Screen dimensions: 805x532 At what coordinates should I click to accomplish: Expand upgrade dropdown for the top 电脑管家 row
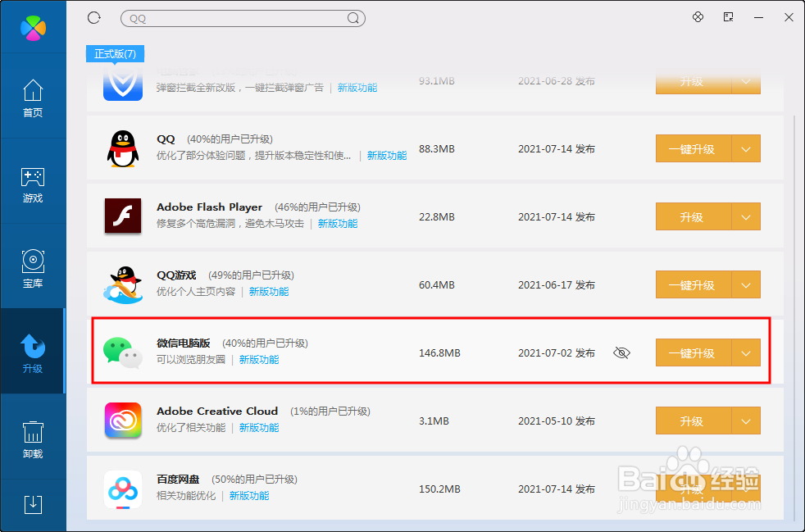coord(746,82)
